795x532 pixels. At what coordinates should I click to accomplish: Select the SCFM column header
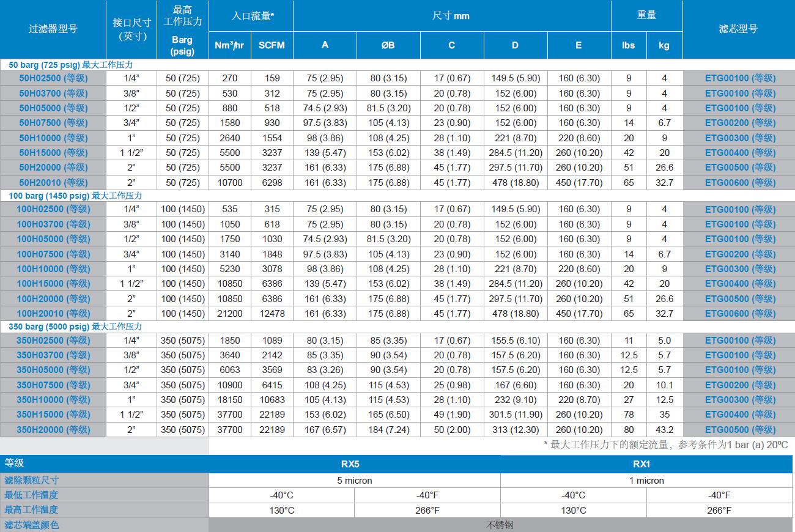(272, 45)
